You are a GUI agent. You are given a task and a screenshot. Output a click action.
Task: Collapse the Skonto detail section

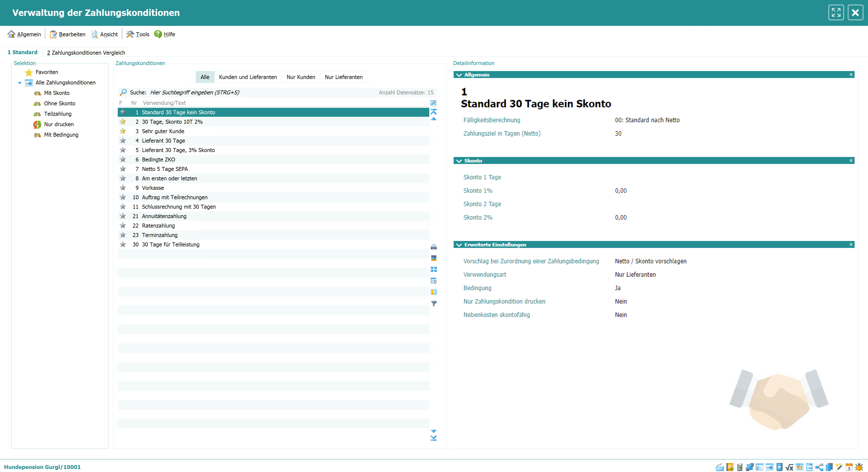click(x=459, y=161)
